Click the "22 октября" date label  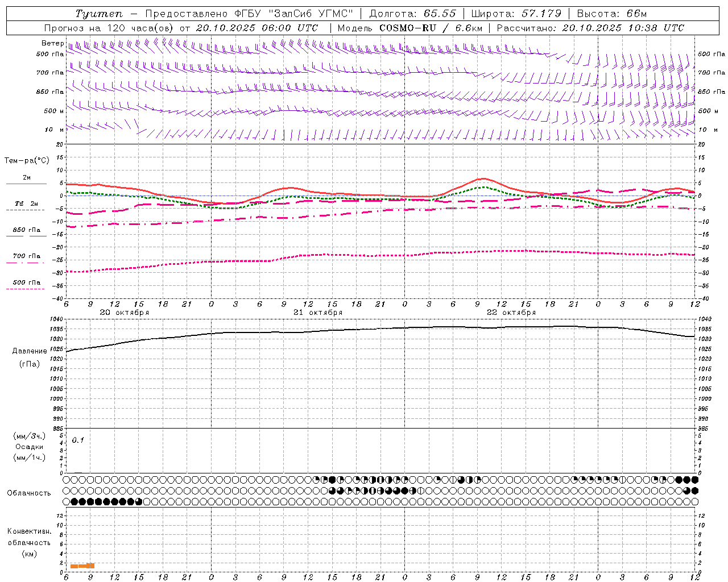511,313
